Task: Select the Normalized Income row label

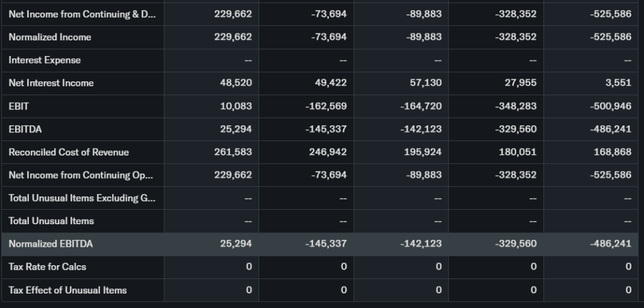Action: 50,37
